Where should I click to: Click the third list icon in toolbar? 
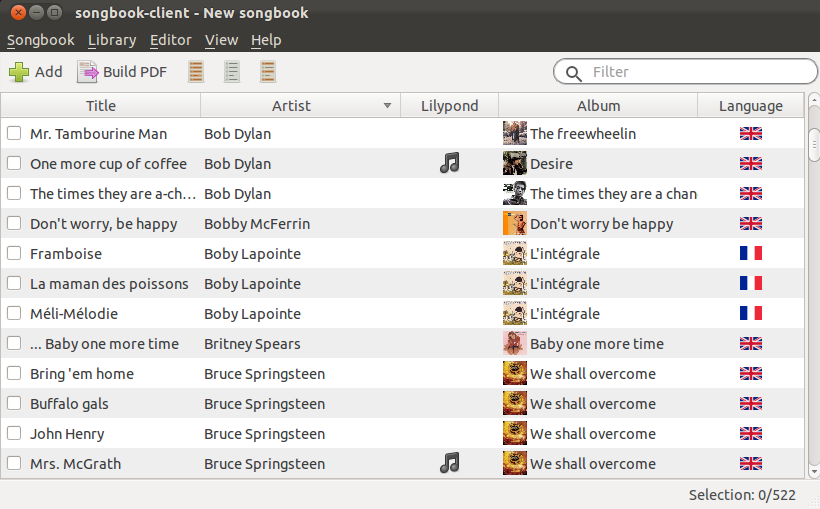pyautogui.click(x=268, y=72)
